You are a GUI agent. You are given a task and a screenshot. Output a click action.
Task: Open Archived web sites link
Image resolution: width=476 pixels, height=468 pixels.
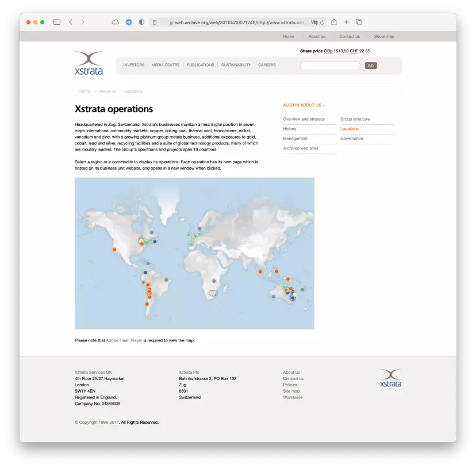click(301, 148)
